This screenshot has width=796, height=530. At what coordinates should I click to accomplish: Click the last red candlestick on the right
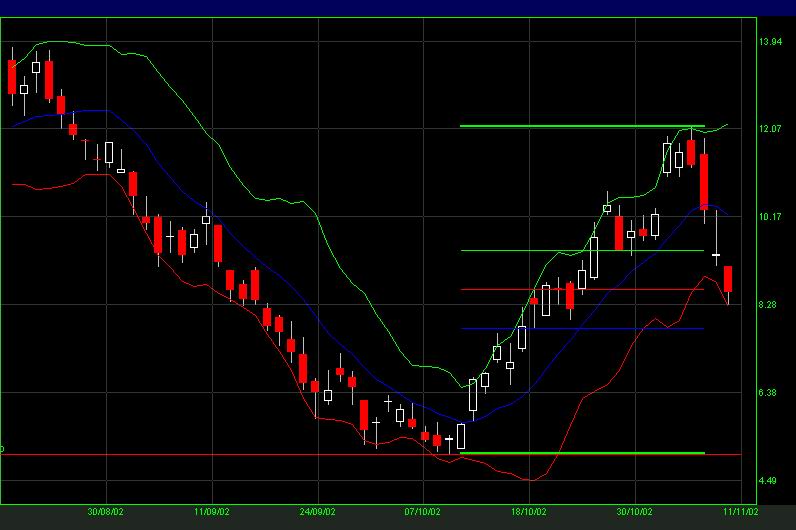pos(728,279)
